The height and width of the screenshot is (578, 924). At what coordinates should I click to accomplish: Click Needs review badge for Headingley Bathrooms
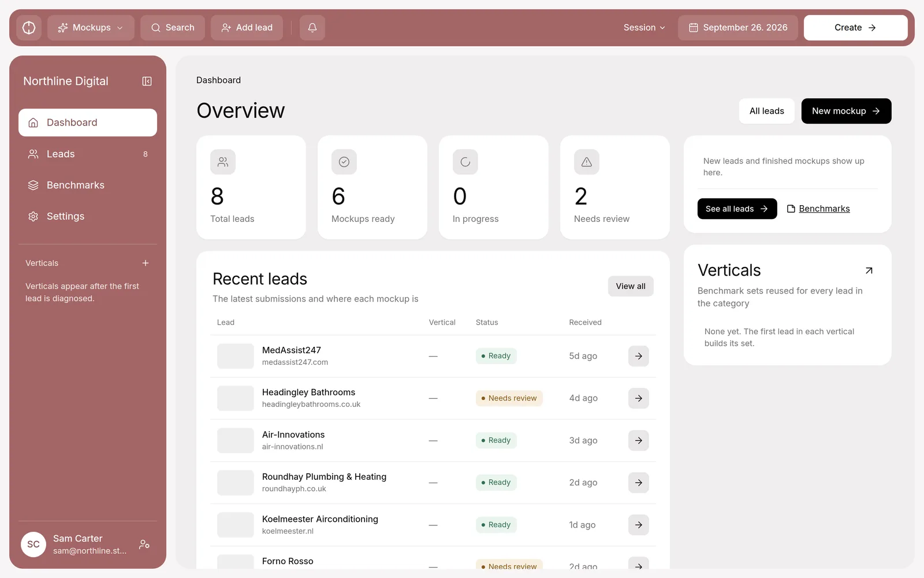509,398
